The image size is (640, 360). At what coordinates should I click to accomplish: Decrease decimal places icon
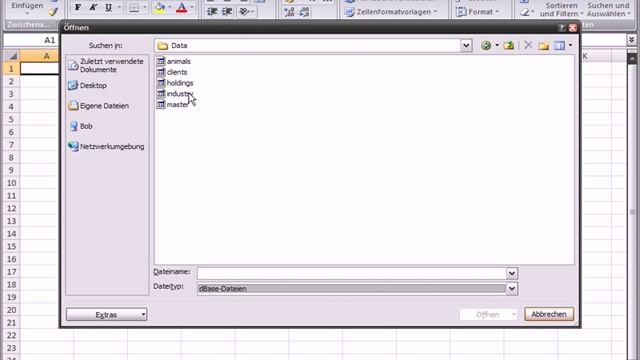[x=304, y=12]
